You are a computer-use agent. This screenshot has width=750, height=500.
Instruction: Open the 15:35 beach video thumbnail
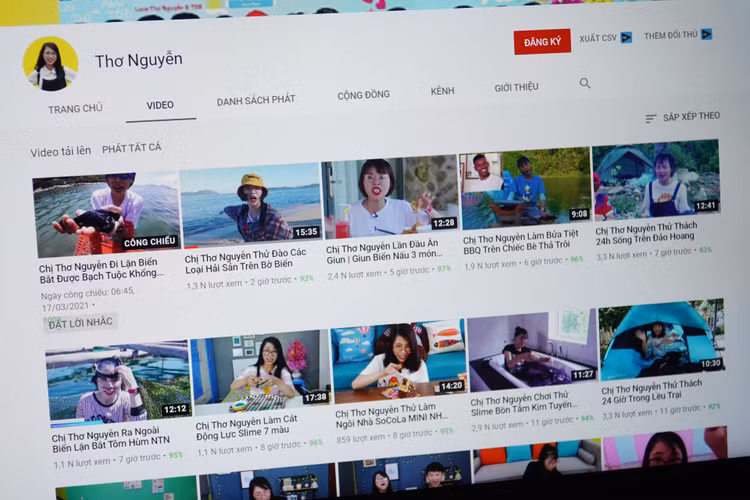[x=251, y=205]
